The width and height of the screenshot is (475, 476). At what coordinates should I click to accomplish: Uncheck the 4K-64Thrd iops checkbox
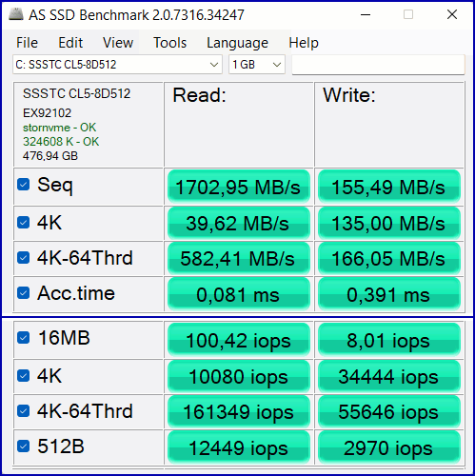tap(24, 411)
